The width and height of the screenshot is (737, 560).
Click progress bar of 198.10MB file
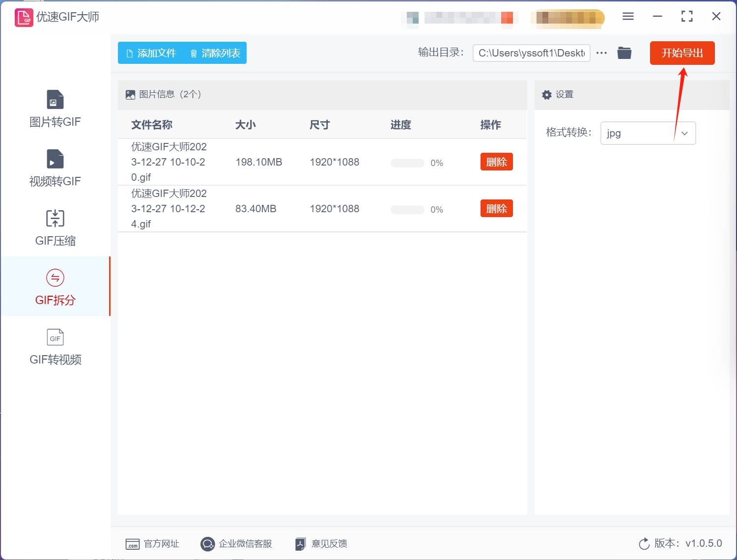[x=407, y=163]
